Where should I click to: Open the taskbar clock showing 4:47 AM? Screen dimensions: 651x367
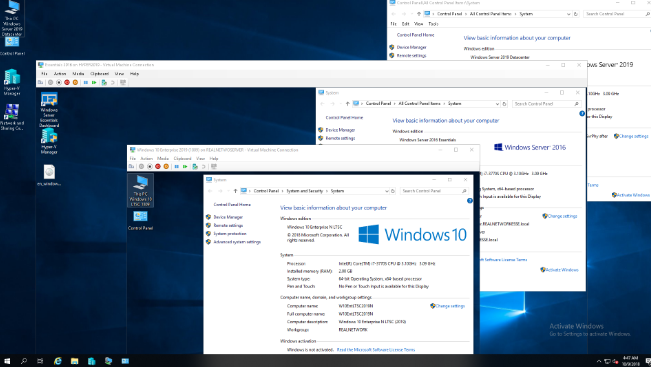(630, 361)
